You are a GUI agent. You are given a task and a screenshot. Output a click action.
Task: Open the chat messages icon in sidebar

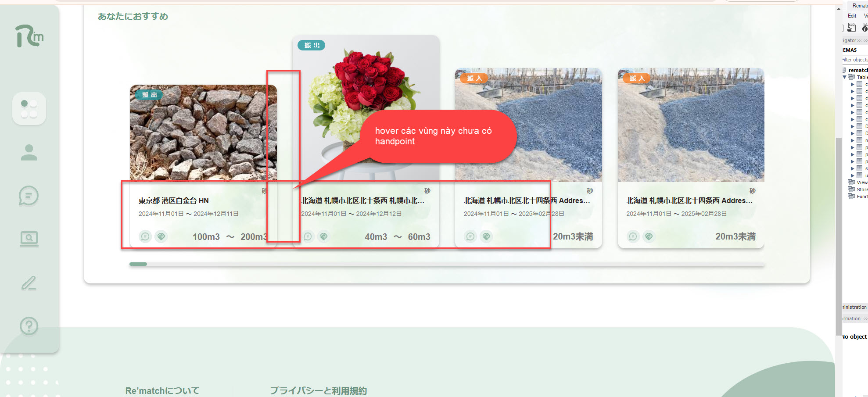[29, 196]
